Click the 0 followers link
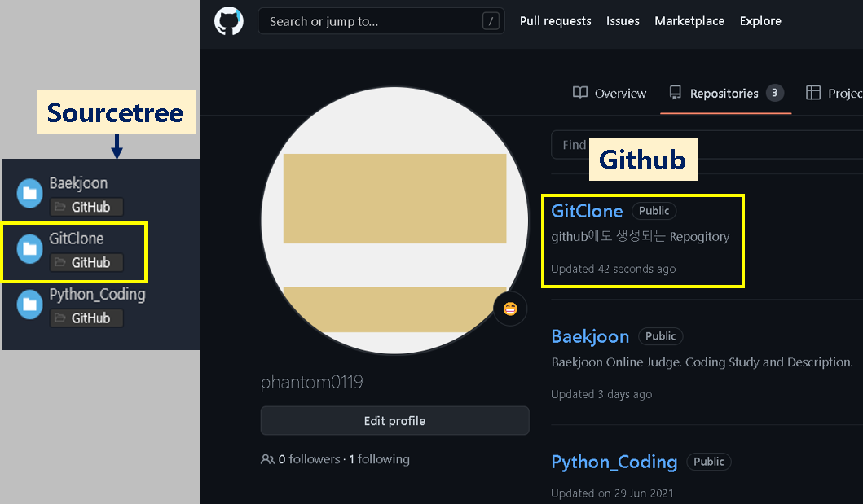Viewport: 863px width, 504px height. pos(309,459)
